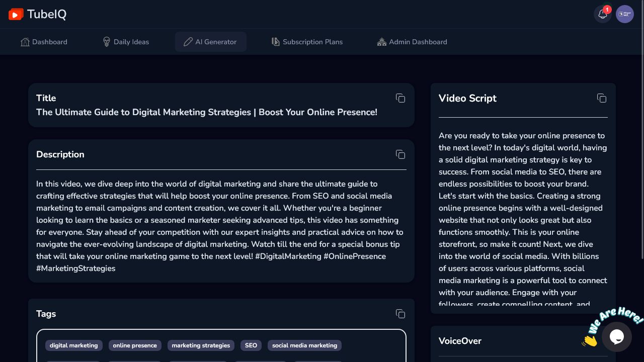Viewport: 644px width, 362px height.
Task: Copy the tags list
Action: coord(400,314)
